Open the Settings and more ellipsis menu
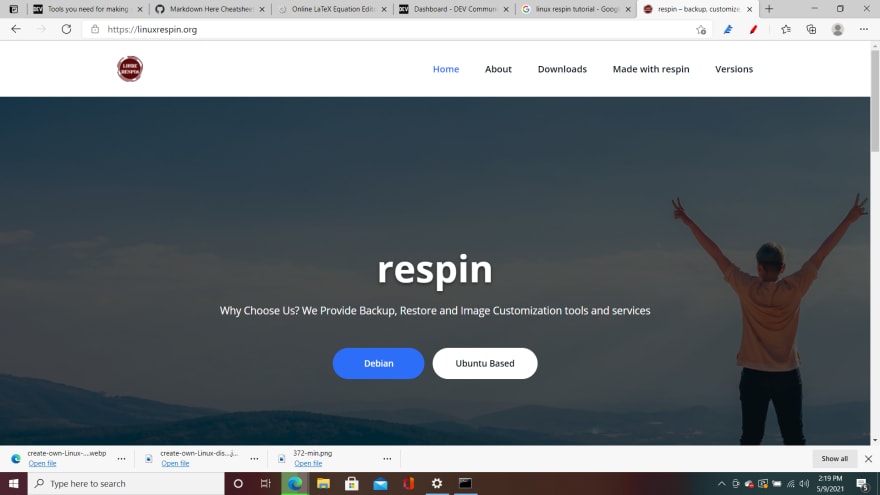880x495 pixels. (x=864, y=29)
